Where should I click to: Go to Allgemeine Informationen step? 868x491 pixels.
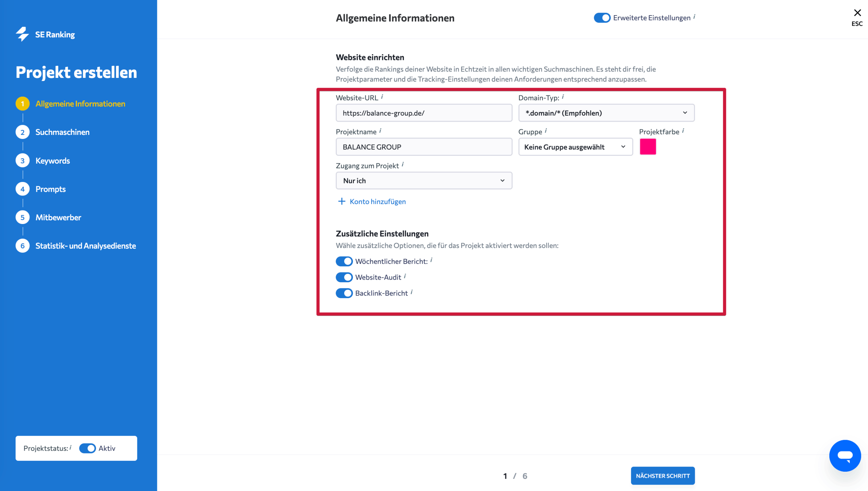80,104
